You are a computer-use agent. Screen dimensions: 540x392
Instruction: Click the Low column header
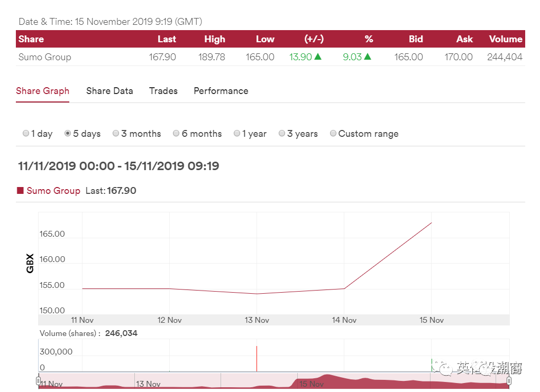tap(265, 39)
